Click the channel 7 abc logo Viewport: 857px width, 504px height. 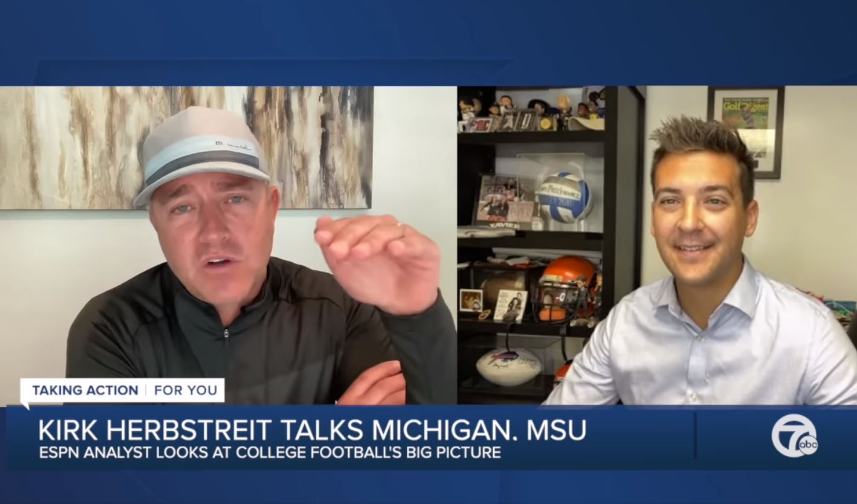(794, 436)
